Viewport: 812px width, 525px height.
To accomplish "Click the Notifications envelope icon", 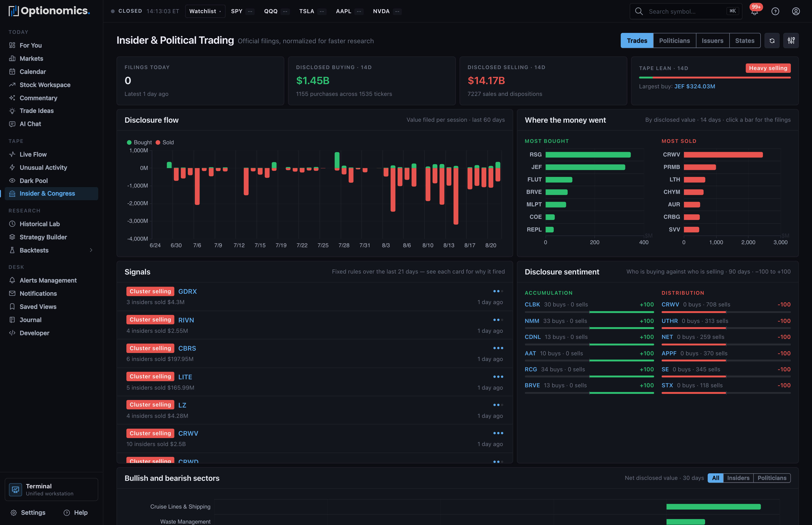I will (x=12, y=294).
